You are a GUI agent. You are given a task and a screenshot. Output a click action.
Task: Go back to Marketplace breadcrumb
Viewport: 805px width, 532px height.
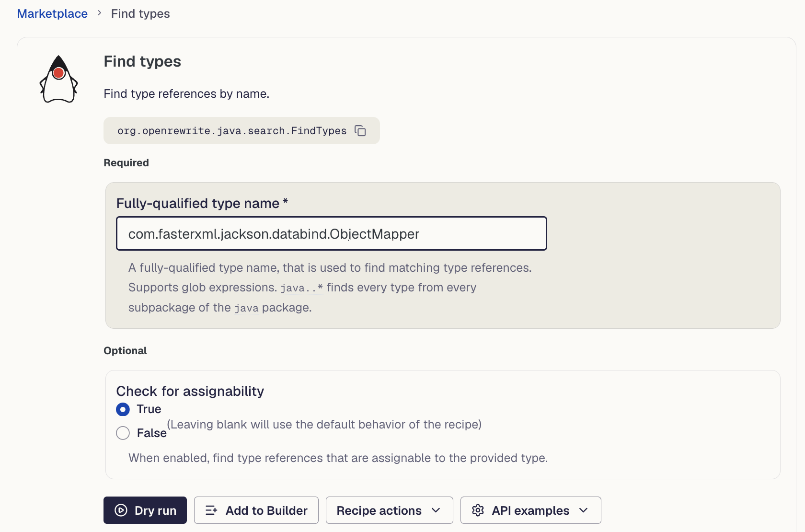click(52, 13)
